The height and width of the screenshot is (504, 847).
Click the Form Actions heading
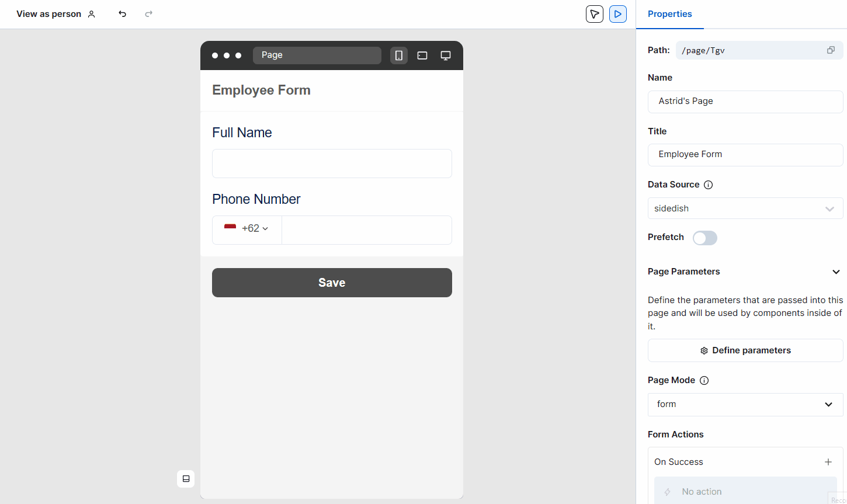pyautogui.click(x=675, y=435)
